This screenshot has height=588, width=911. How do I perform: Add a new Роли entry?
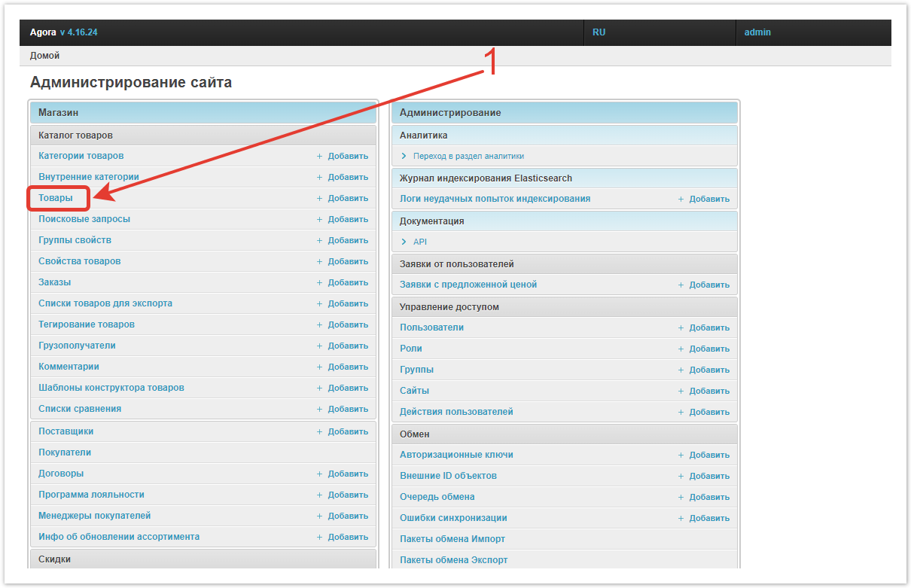coord(708,349)
